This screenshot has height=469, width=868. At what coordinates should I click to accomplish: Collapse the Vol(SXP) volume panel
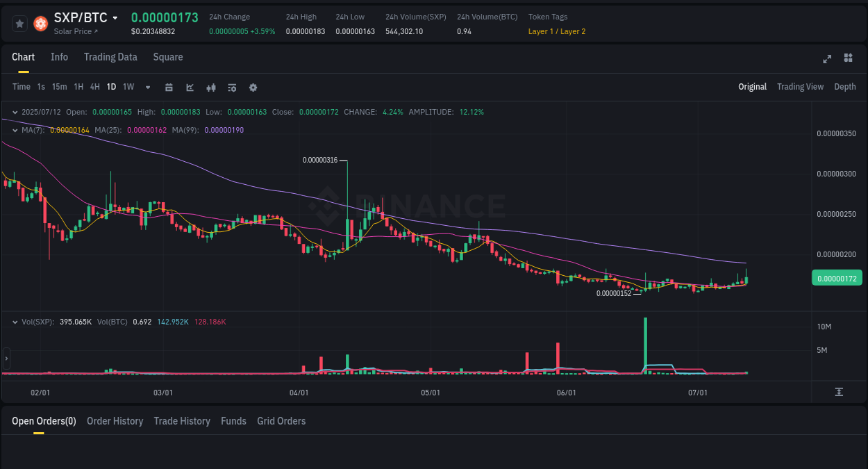15,321
